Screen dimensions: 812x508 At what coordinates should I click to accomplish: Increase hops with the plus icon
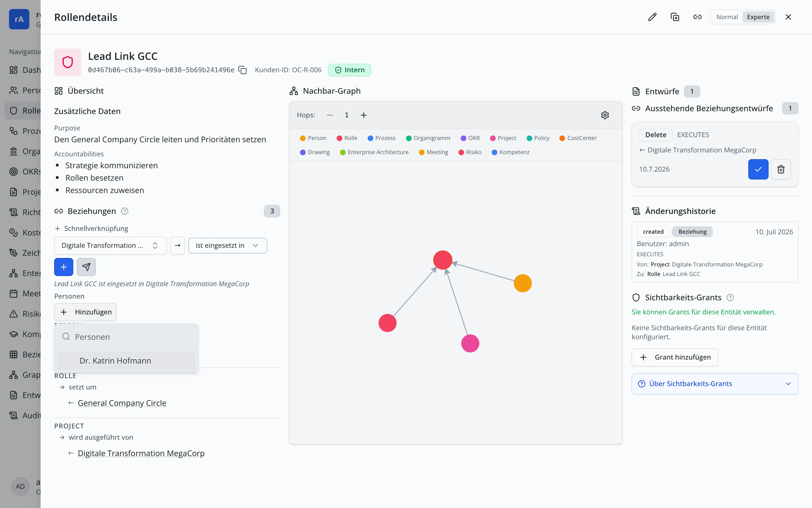364,115
